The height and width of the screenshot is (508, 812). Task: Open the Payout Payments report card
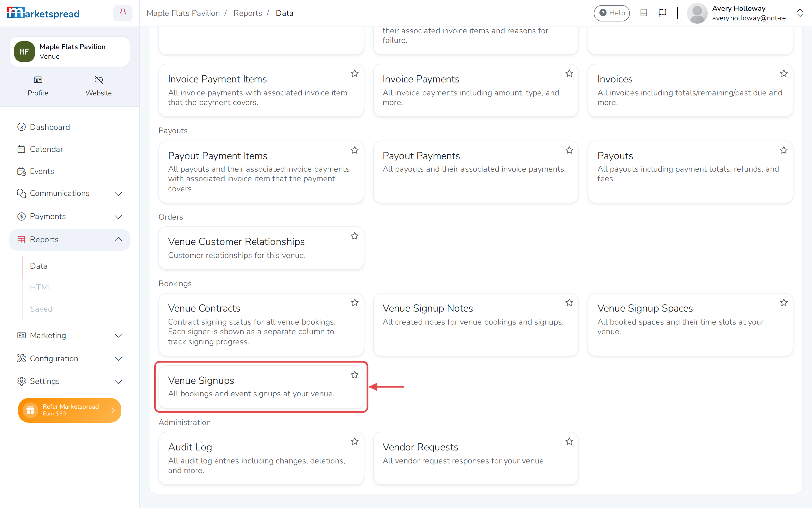click(x=476, y=172)
